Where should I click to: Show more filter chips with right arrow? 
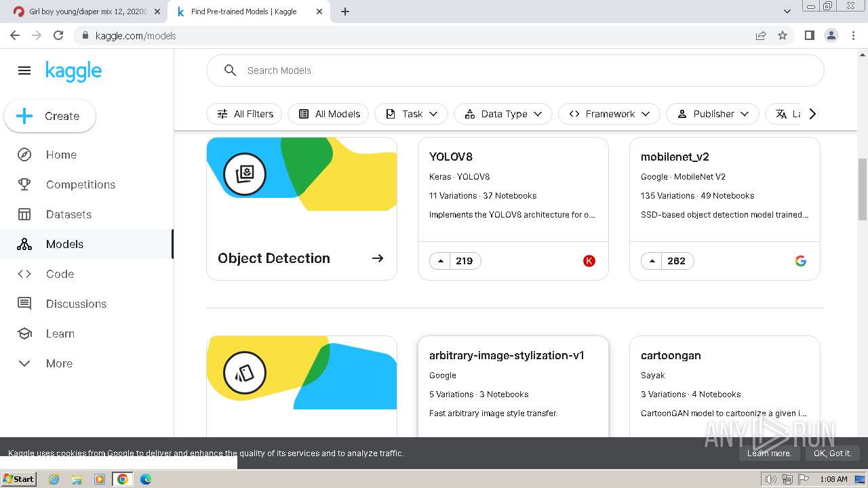tap(812, 114)
